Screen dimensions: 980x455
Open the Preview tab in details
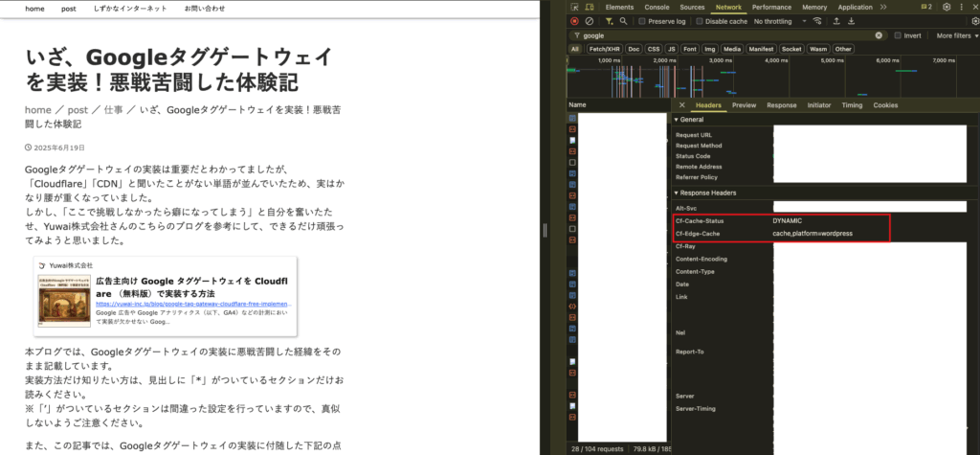pyautogui.click(x=745, y=105)
